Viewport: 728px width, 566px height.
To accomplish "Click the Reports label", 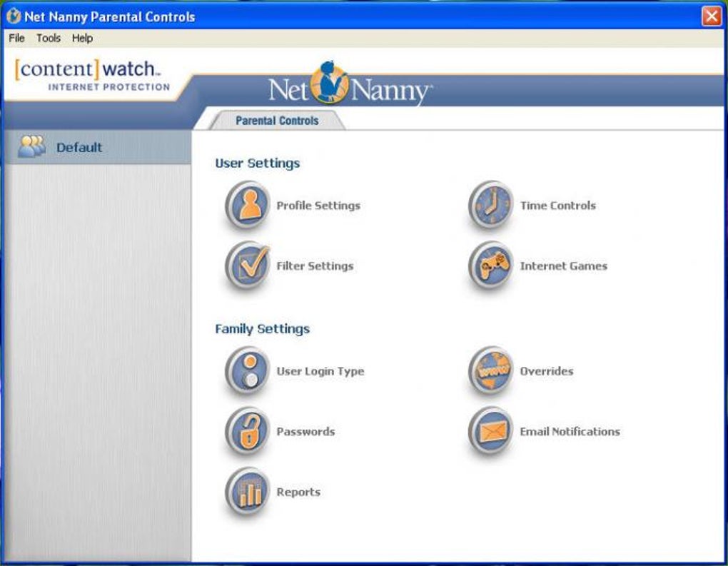I will (x=298, y=492).
